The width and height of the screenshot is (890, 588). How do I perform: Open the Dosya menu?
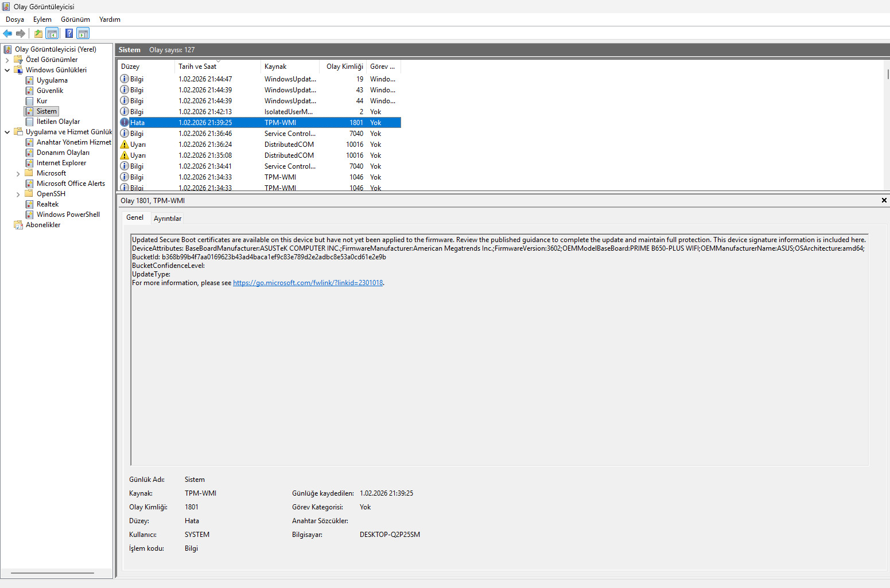click(x=15, y=20)
